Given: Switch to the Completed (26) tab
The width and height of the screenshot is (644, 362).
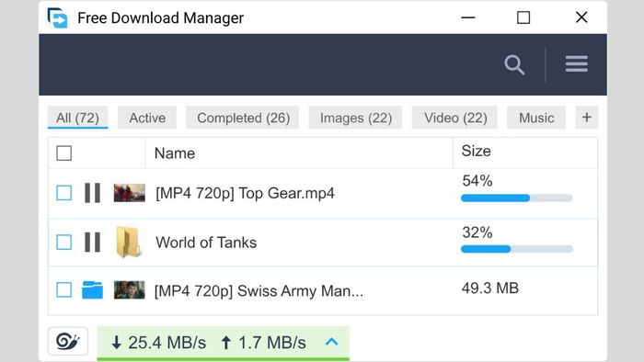Looking at the screenshot, I should coord(243,118).
